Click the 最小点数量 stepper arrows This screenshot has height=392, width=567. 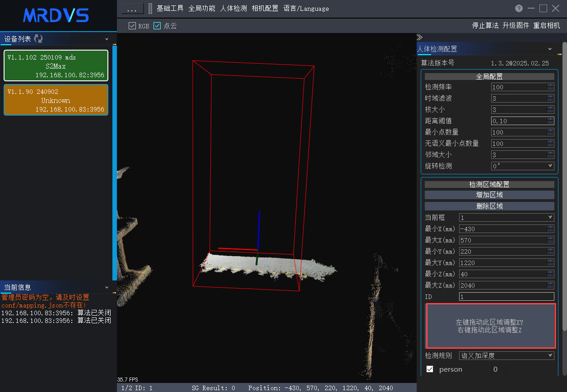coord(550,132)
